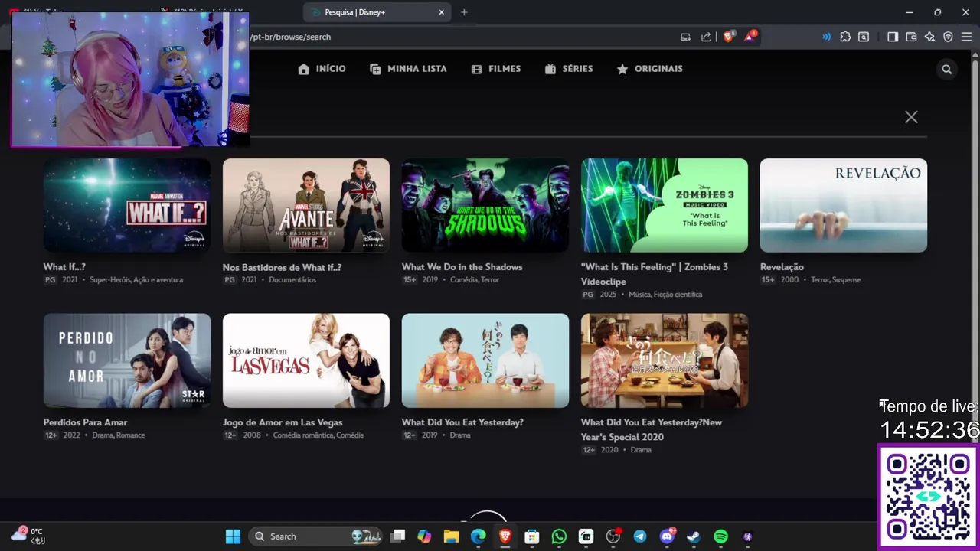Open the Leo AI sparkle icon
Screen dimensions: 980x551
click(x=929, y=37)
